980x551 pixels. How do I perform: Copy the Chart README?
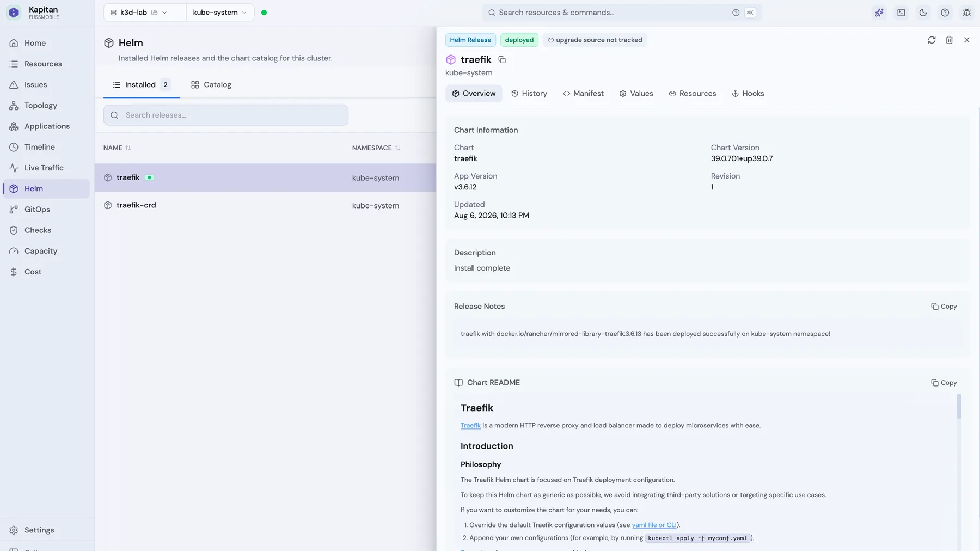click(x=944, y=383)
